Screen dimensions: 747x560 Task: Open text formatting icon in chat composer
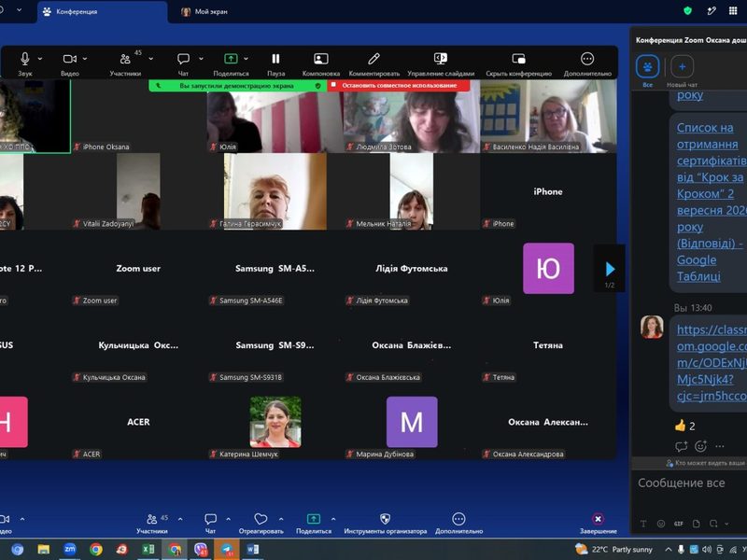pos(643,524)
